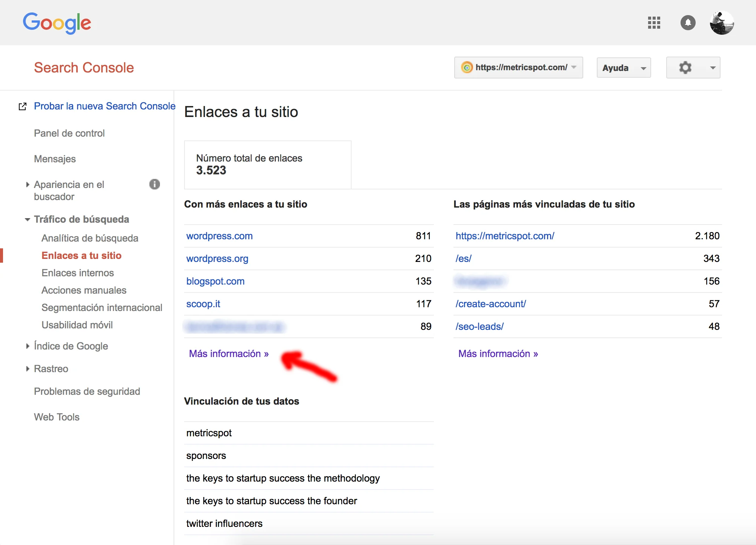
Task: Click Las páginas más vinculadas de tu sitio heading
Action: pyautogui.click(x=544, y=204)
